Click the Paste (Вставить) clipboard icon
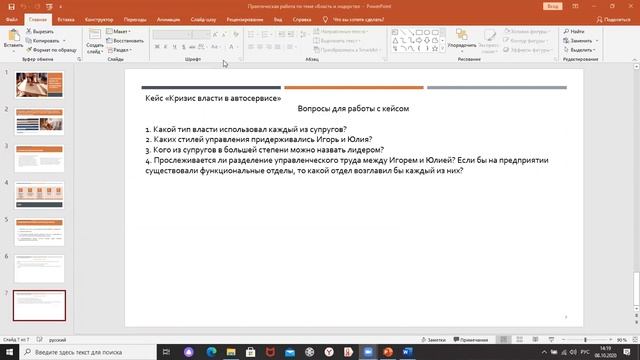The width and height of the screenshot is (640, 360). 13,36
